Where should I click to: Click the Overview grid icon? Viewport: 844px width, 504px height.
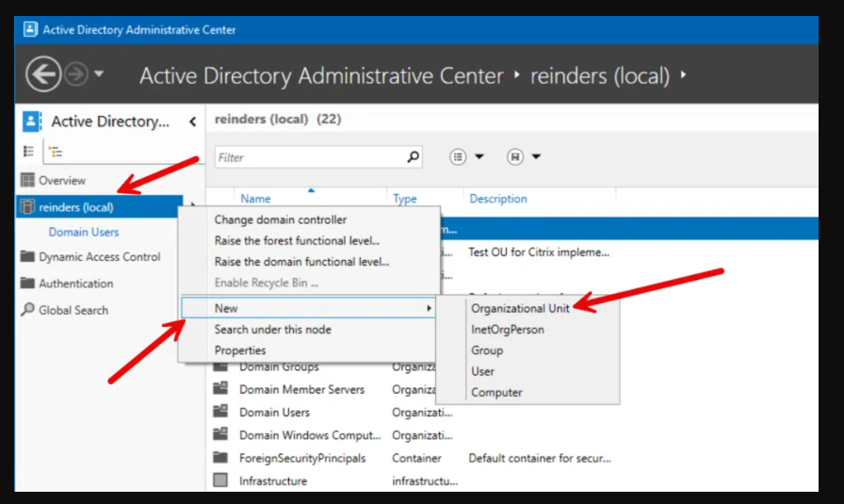27,181
